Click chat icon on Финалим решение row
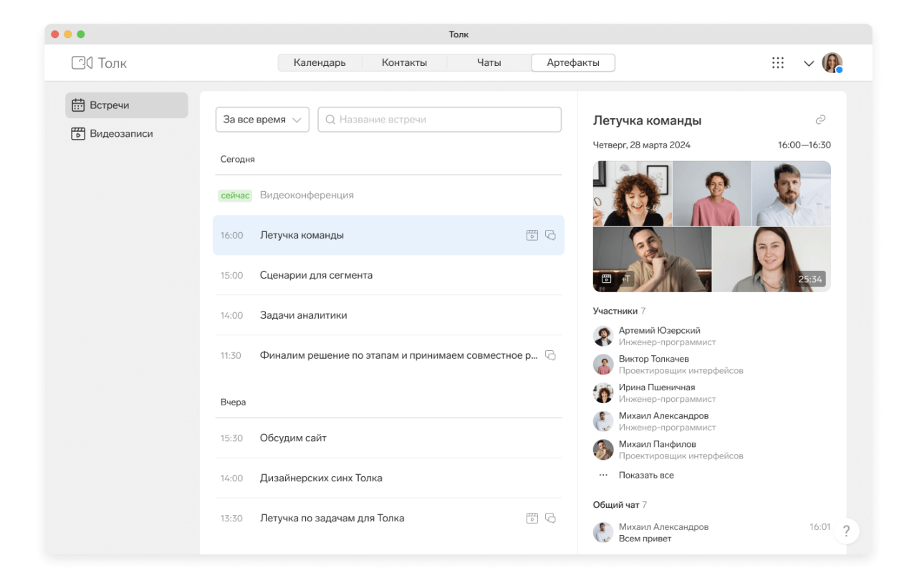 tap(550, 355)
